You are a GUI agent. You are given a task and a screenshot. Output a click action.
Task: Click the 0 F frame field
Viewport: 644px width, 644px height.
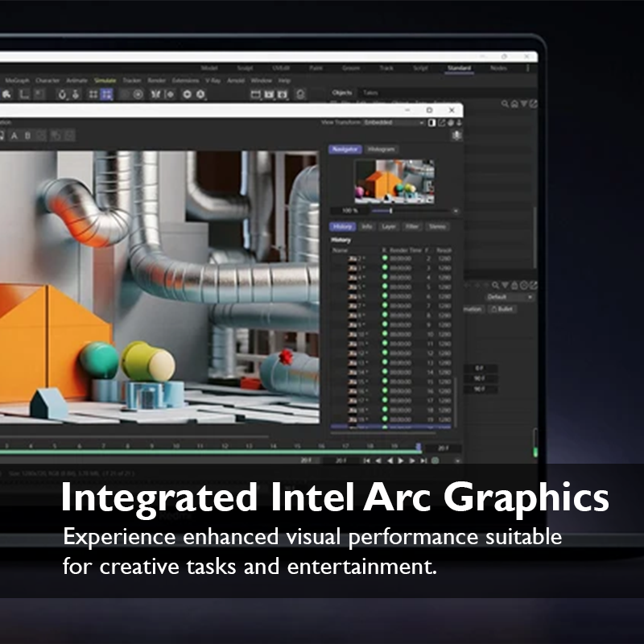(480, 369)
